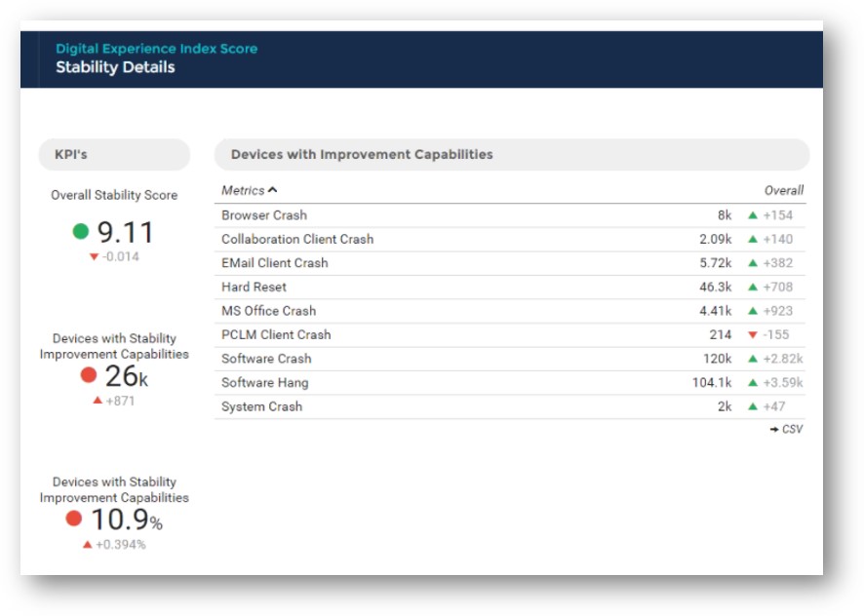Select MS Office Crash metric
This screenshot has width=864, height=616.
[x=268, y=311]
